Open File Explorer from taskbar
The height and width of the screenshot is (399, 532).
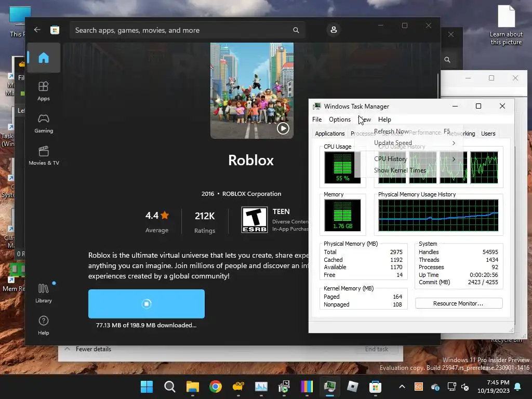[x=192, y=387]
